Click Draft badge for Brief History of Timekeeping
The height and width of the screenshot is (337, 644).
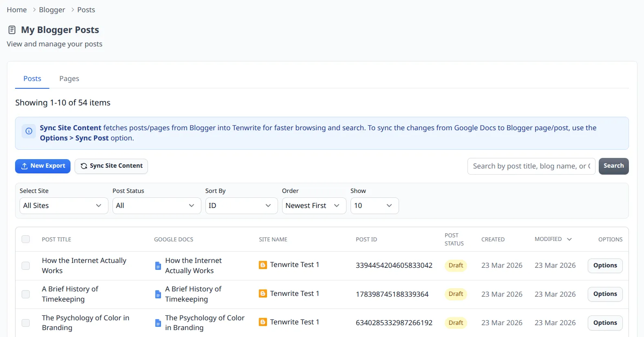click(456, 294)
